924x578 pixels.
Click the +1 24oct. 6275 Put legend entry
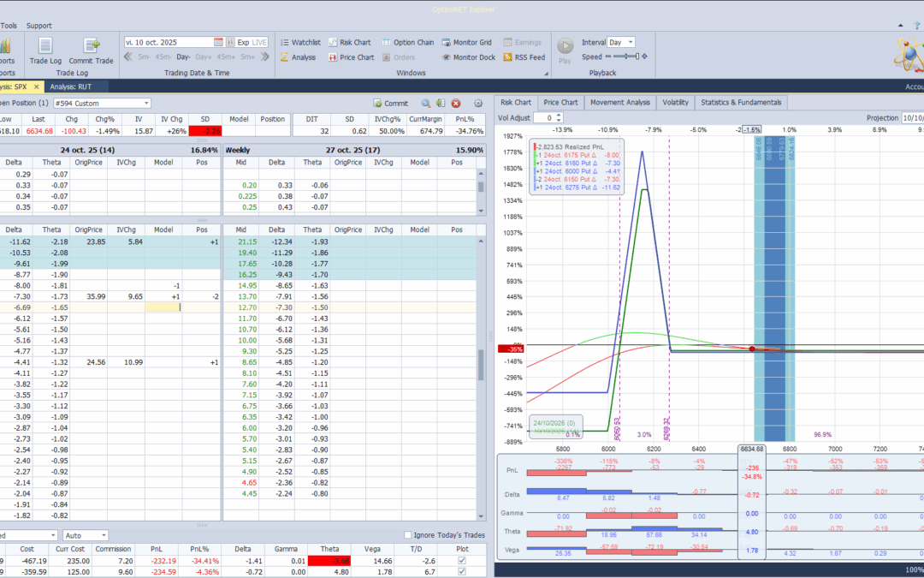tap(577, 188)
